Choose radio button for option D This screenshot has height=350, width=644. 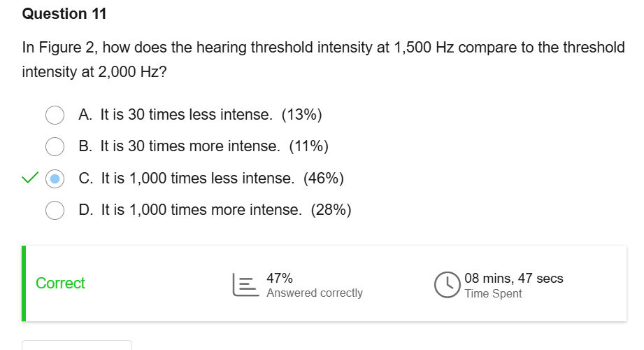55,210
